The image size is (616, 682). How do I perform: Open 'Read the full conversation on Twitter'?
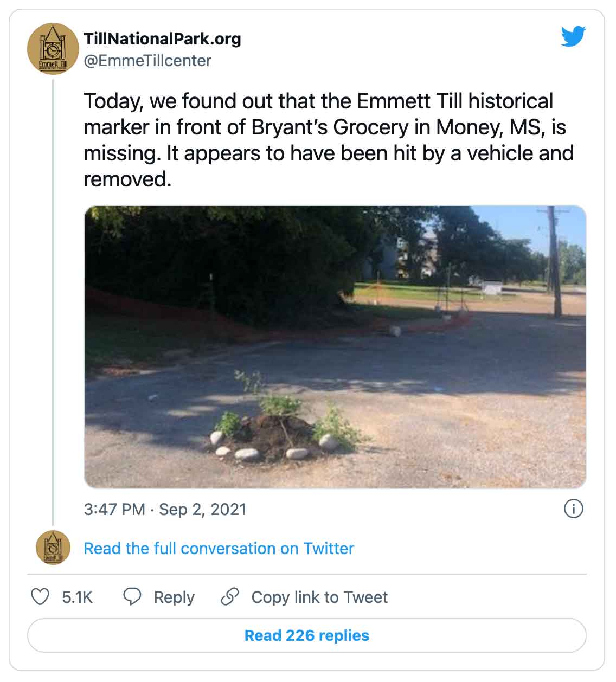[x=218, y=548]
